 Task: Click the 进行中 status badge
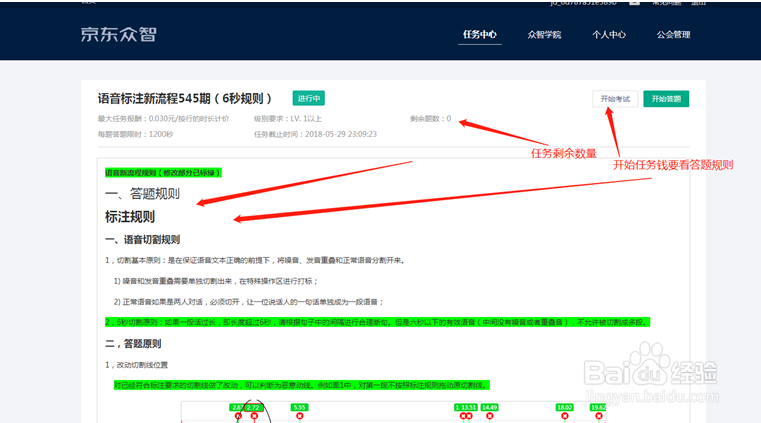click(x=309, y=98)
